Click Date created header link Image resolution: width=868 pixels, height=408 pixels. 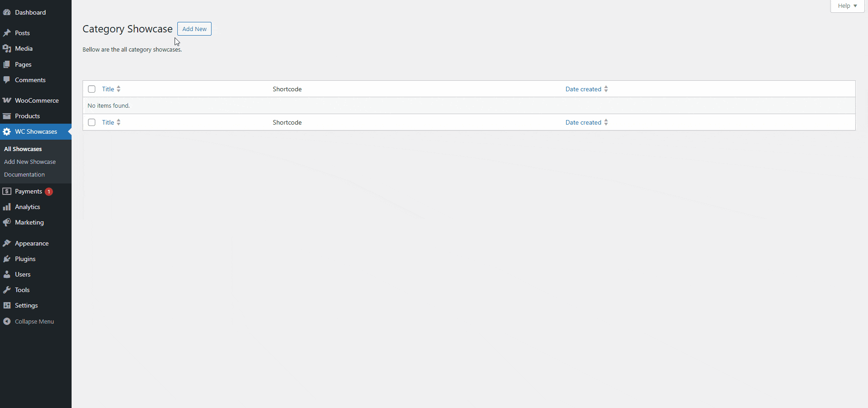[583, 89]
